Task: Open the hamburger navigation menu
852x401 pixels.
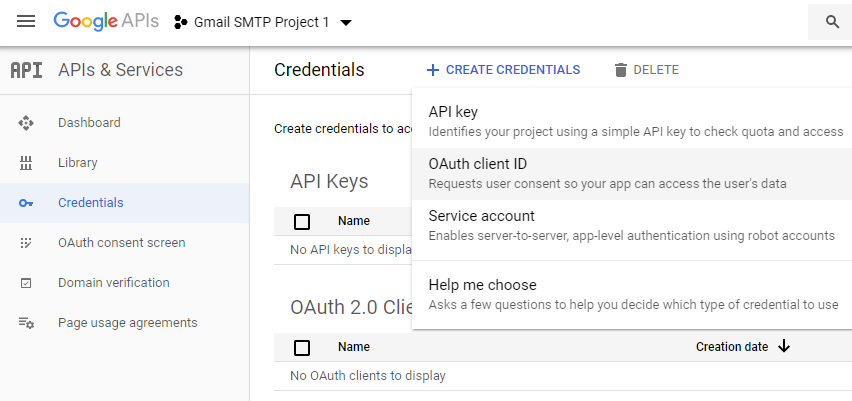Action: pyautogui.click(x=26, y=22)
